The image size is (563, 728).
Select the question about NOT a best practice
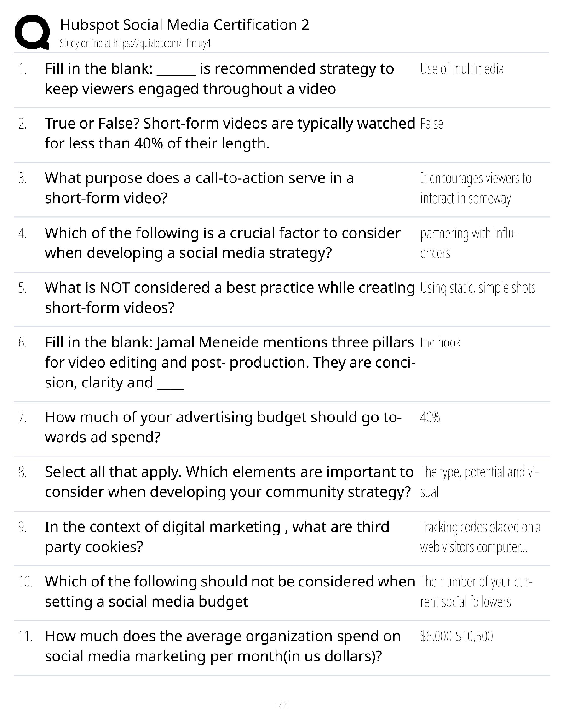(x=230, y=297)
